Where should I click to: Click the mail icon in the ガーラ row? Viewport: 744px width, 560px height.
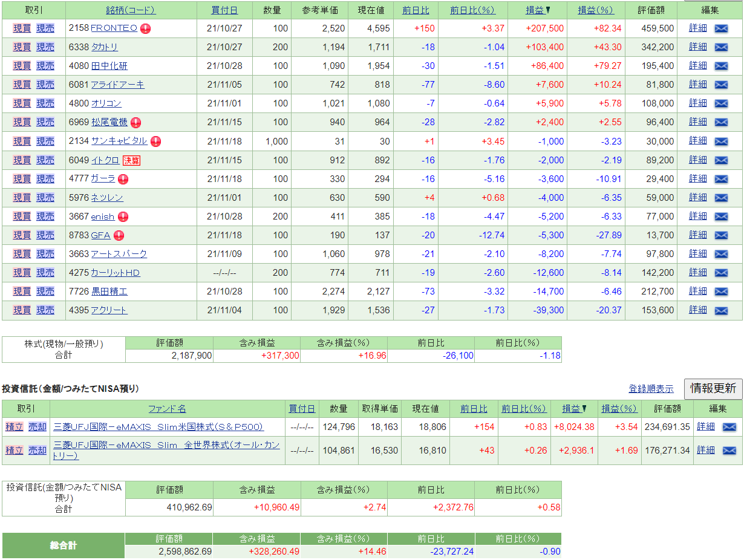721,179
